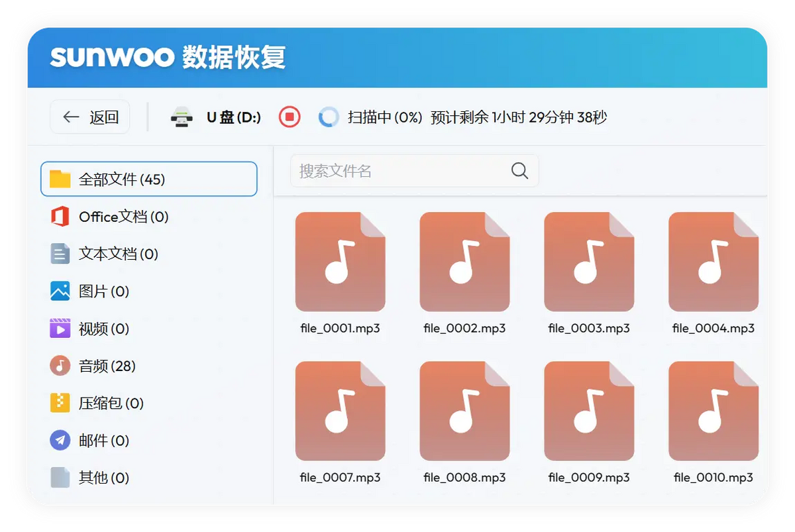Screen dimensions: 795x532
Task: Click the scan progress spinner
Action: pyautogui.click(x=329, y=117)
